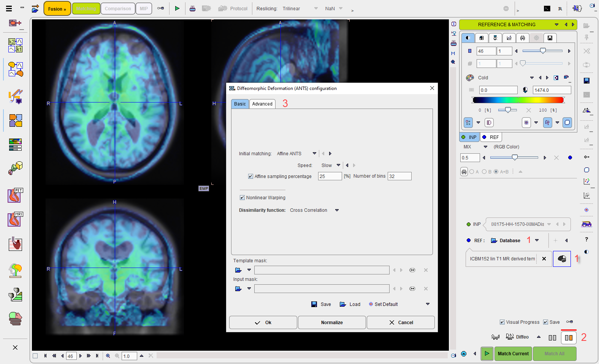Open the Comparison page tab
The width and height of the screenshot is (599, 364).
click(x=118, y=9)
